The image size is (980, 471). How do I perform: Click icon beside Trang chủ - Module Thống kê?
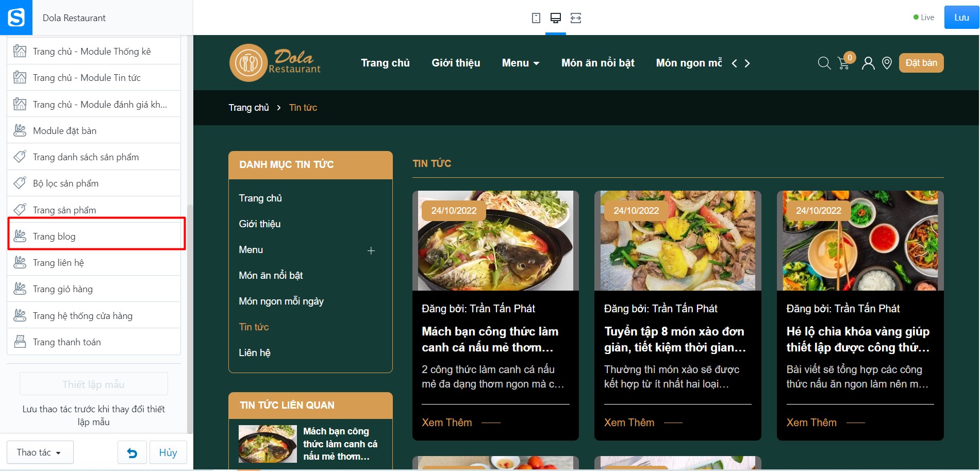point(20,51)
